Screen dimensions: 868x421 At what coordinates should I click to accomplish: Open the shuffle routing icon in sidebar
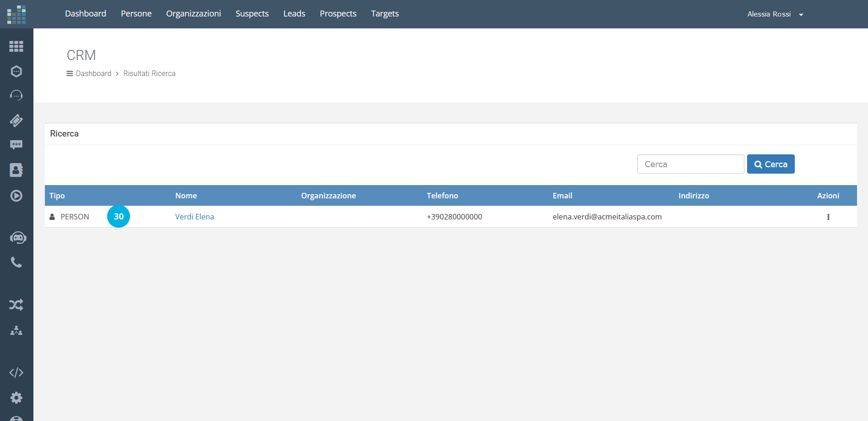coord(16,305)
